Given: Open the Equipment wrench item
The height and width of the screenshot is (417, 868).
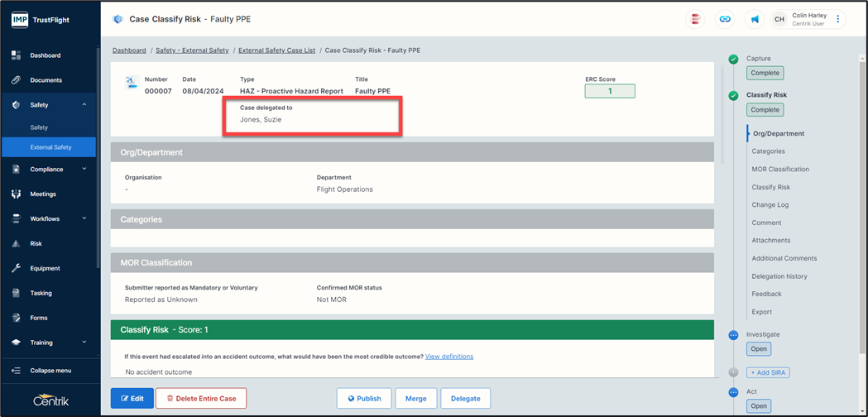Looking at the screenshot, I should (x=45, y=268).
